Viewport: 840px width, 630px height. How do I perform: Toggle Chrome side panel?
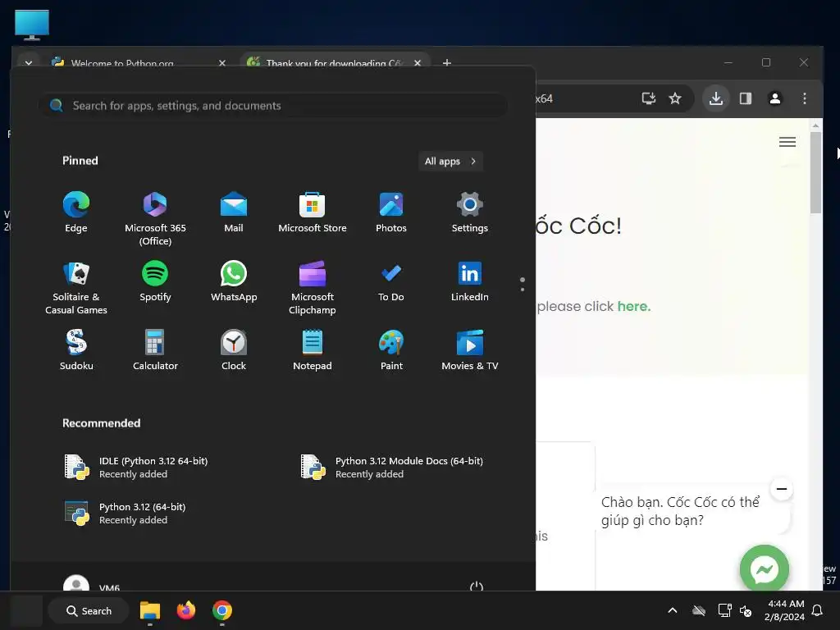coord(745,98)
